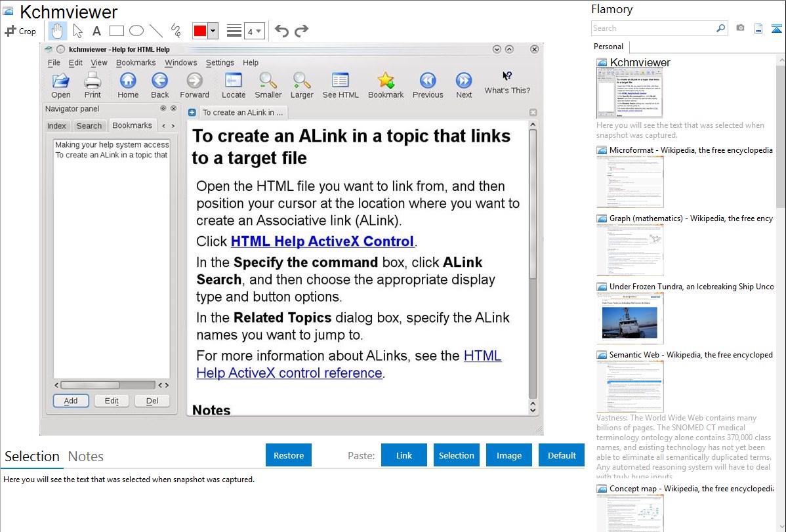Image resolution: width=786 pixels, height=532 pixels.
Task: Click the Back navigation icon
Action: (x=160, y=85)
